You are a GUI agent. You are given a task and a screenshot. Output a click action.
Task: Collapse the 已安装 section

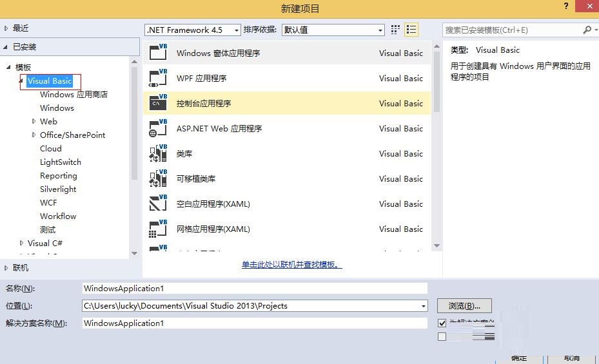tap(6, 47)
